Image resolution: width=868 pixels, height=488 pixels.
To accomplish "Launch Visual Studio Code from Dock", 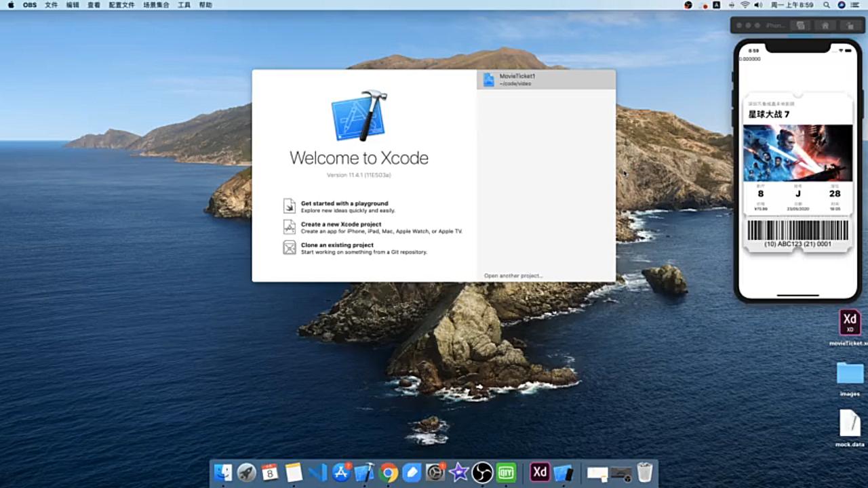I will pos(317,472).
